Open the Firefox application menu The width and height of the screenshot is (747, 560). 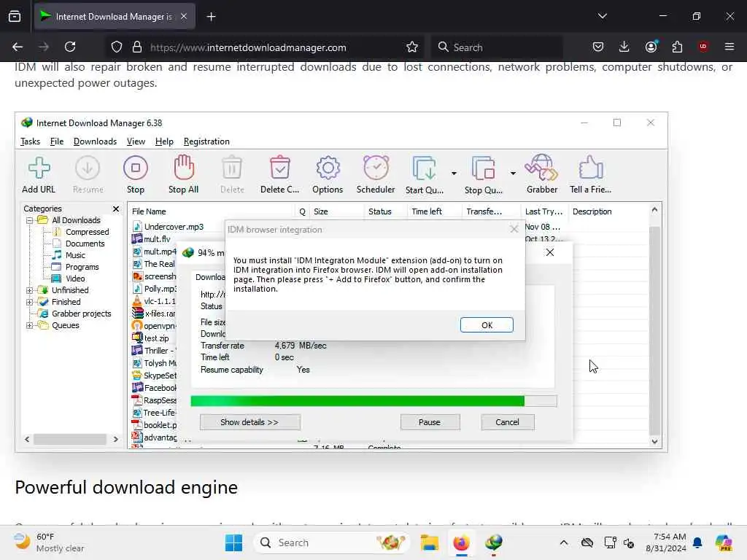coord(729,47)
